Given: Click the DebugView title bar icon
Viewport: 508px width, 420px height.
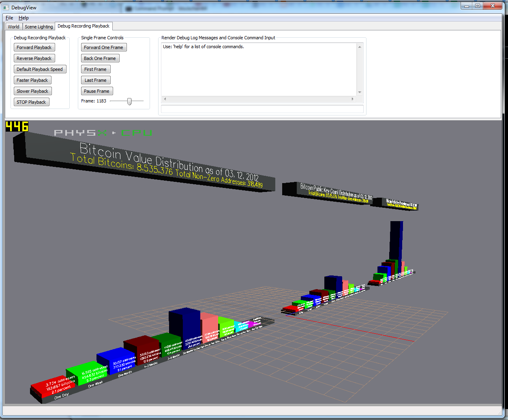Looking at the screenshot, I should pos(6,7).
